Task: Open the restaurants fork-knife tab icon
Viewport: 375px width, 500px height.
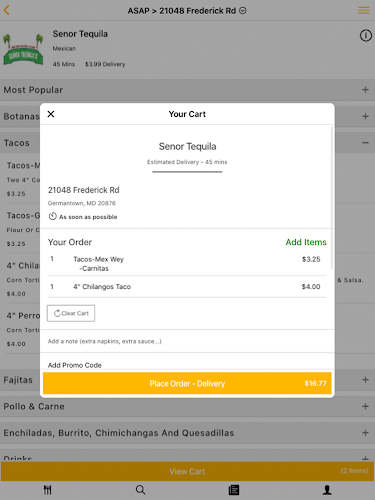Action: tap(47, 490)
